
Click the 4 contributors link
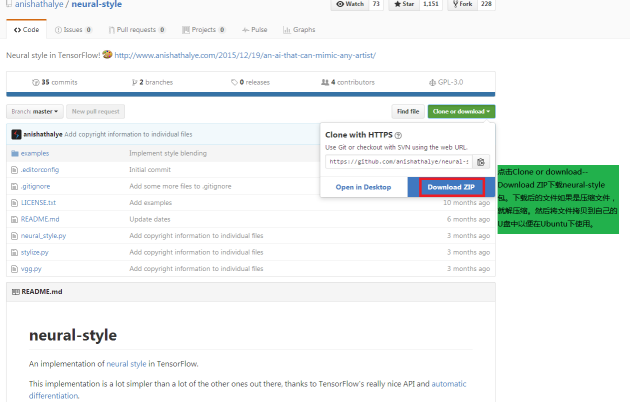(348, 82)
